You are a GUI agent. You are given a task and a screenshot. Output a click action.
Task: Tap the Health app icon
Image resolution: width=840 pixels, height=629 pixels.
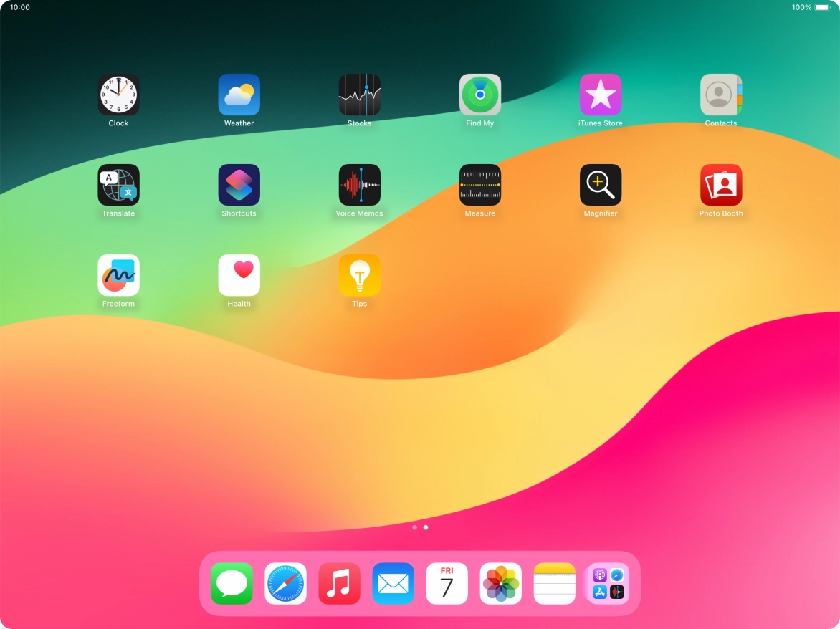point(239,275)
